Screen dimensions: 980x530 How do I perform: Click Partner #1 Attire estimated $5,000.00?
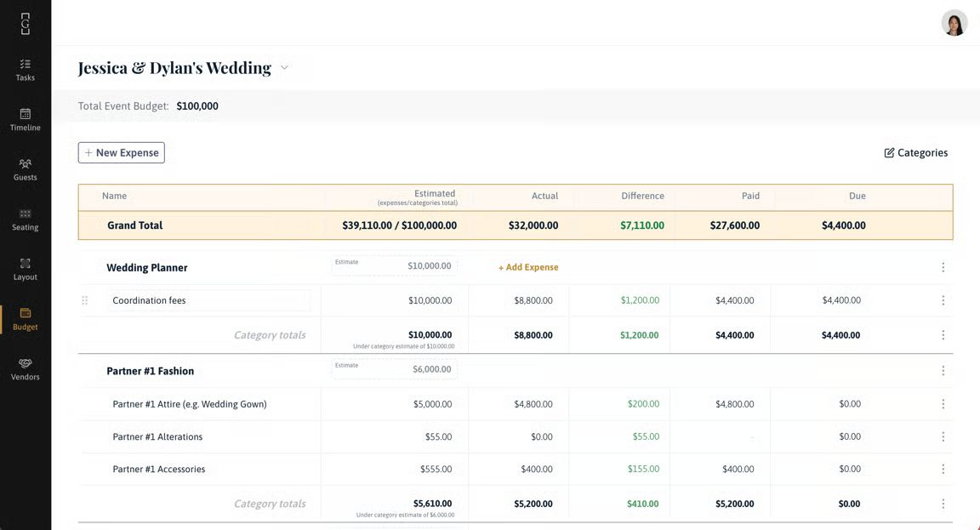click(x=432, y=404)
